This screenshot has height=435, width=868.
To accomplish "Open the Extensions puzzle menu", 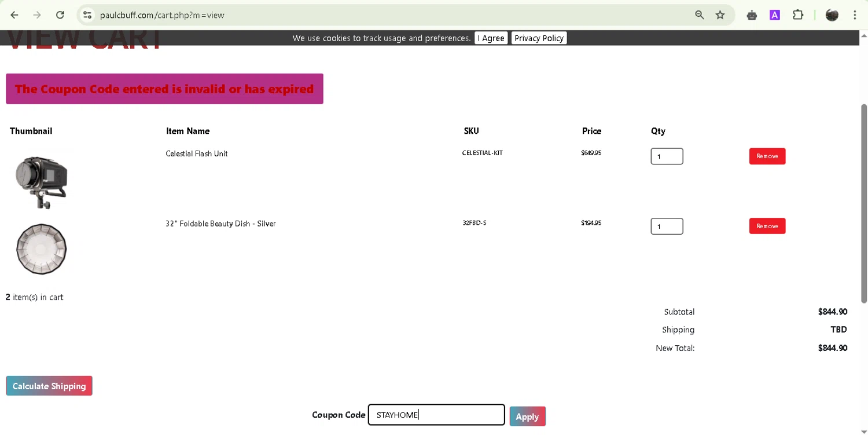I will pyautogui.click(x=798, y=15).
